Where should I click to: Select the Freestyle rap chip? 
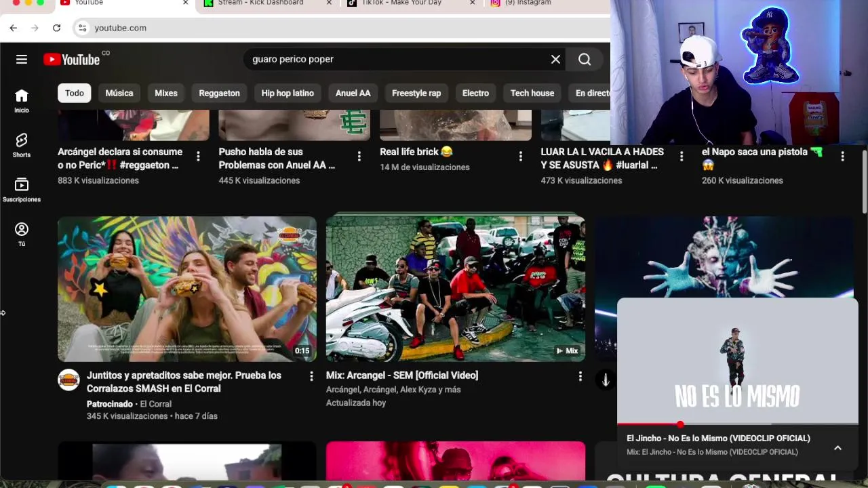pos(416,93)
